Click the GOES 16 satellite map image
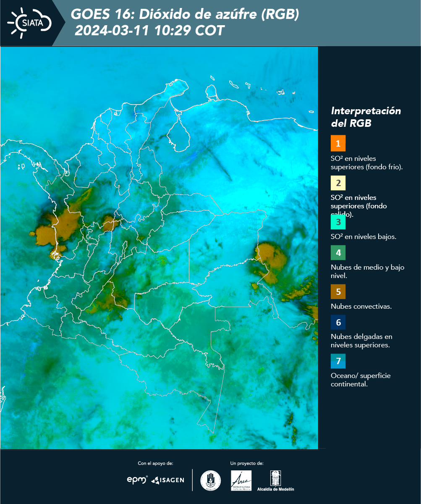The width and height of the screenshot is (421, 504). (160, 248)
